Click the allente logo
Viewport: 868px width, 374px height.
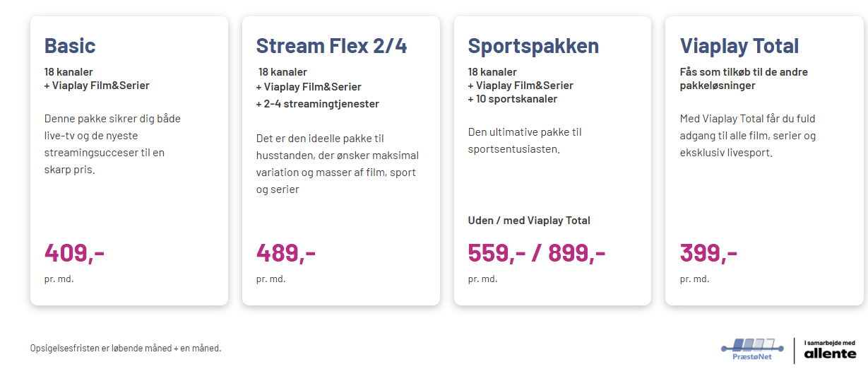point(830,353)
